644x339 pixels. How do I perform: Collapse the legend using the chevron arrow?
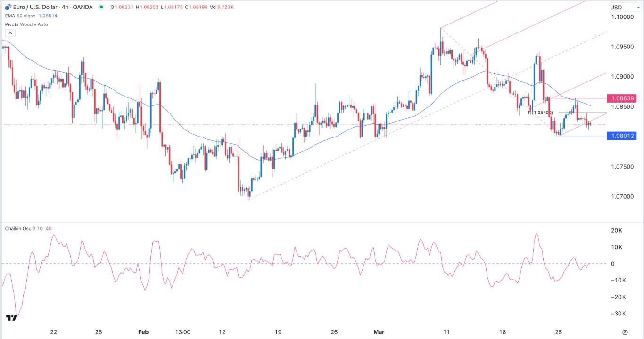[10, 33]
